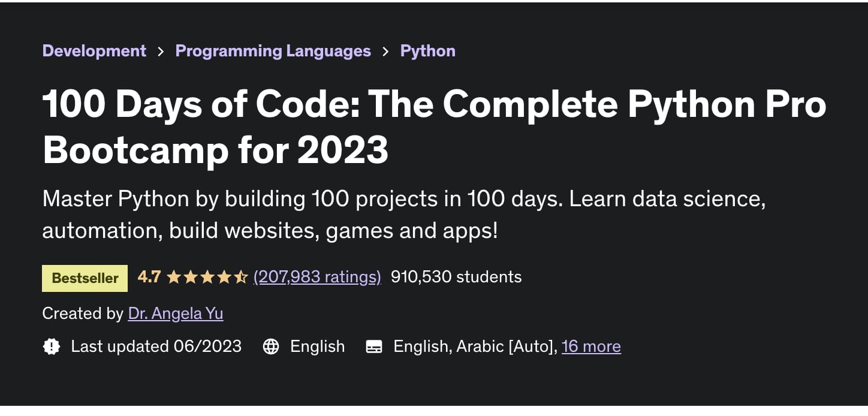
Task: Click the chevron after Development
Action: pos(161,52)
